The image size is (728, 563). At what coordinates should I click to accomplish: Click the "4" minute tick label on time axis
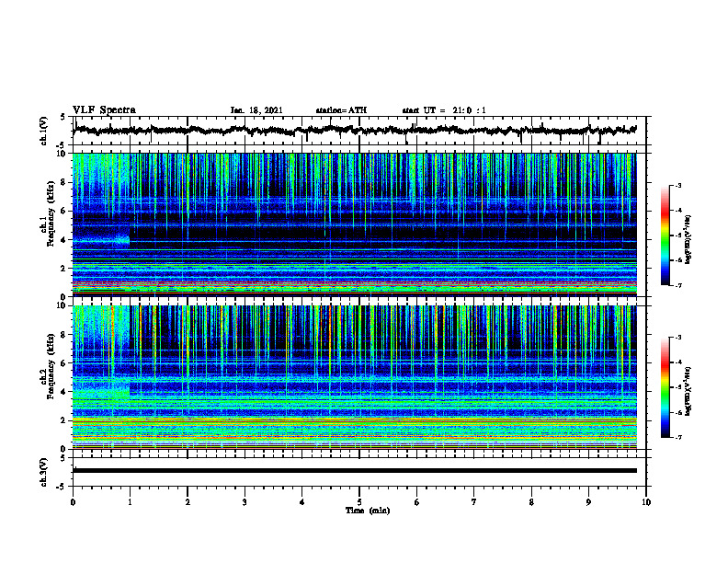(302, 502)
